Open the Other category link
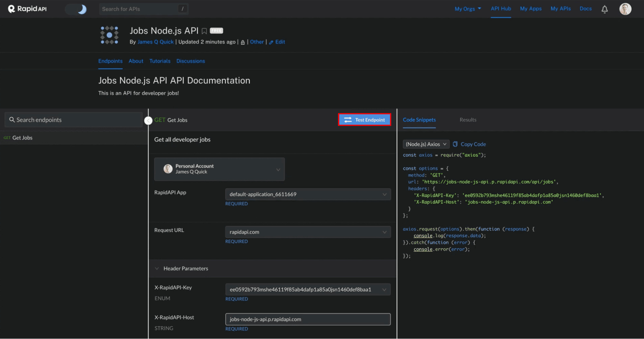Viewport: 644px width, 339px height. (x=257, y=42)
